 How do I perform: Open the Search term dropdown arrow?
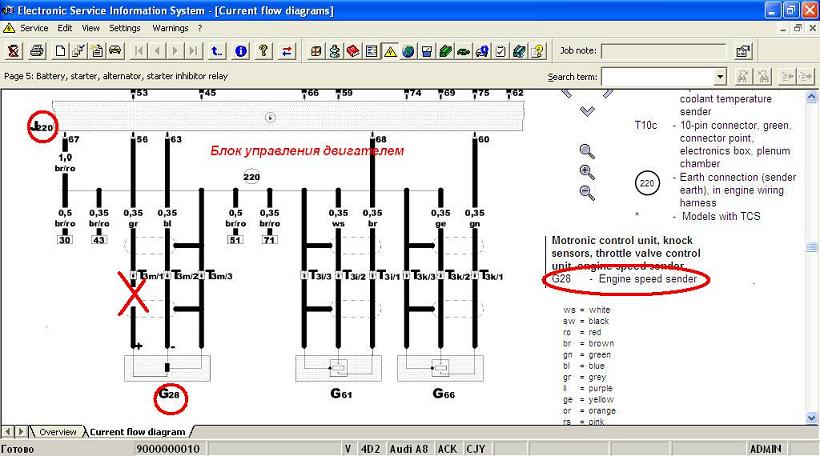(x=720, y=77)
